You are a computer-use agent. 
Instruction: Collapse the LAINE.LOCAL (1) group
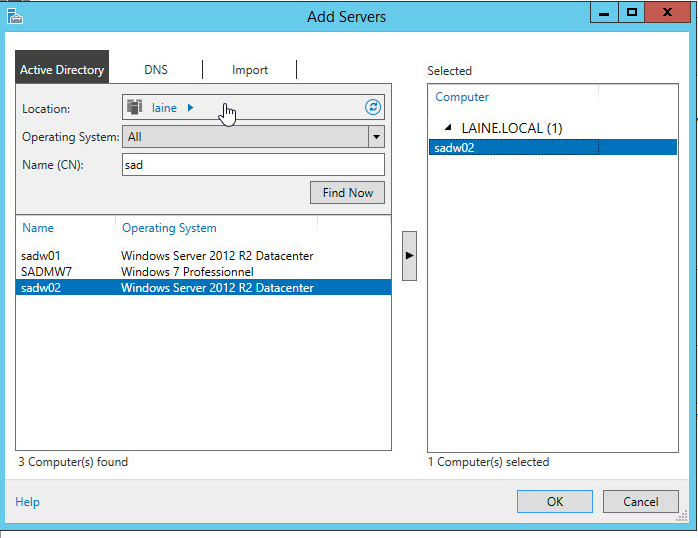pyautogui.click(x=448, y=128)
